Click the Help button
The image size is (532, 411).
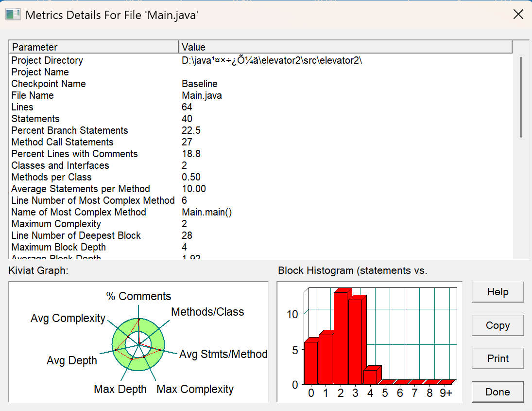tap(498, 292)
